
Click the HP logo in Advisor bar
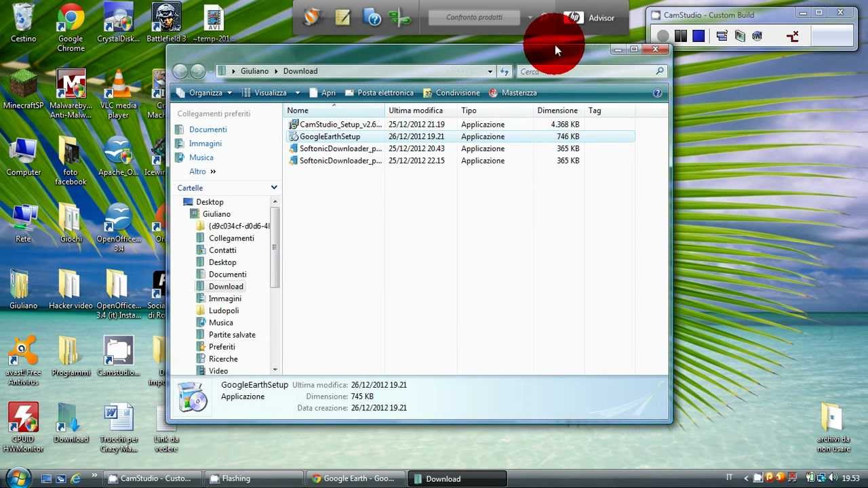point(574,18)
